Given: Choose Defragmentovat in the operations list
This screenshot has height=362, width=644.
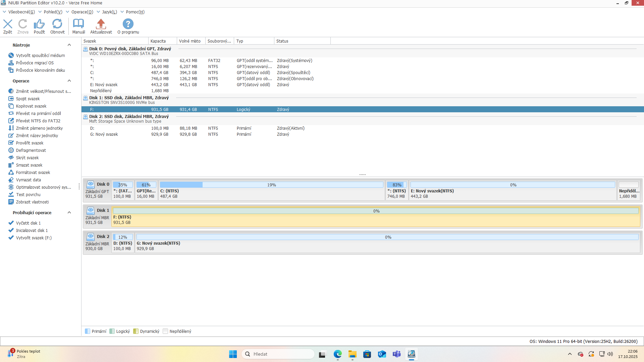Looking at the screenshot, I should click(31, 150).
